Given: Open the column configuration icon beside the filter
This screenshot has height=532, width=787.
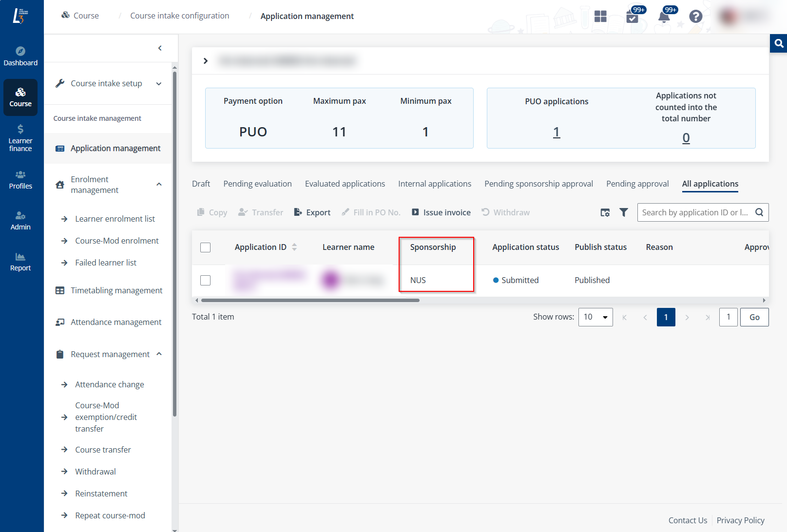Looking at the screenshot, I should pos(605,212).
